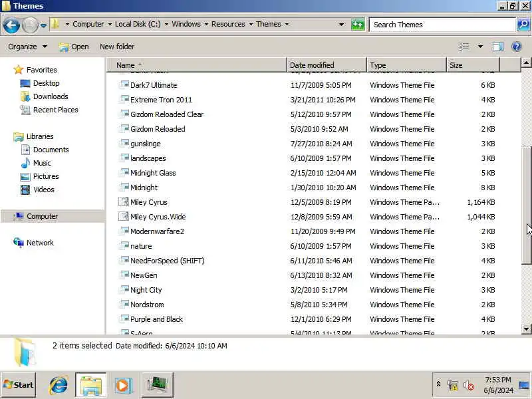
Task: Sort files by Date modified column
Action: click(327, 65)
